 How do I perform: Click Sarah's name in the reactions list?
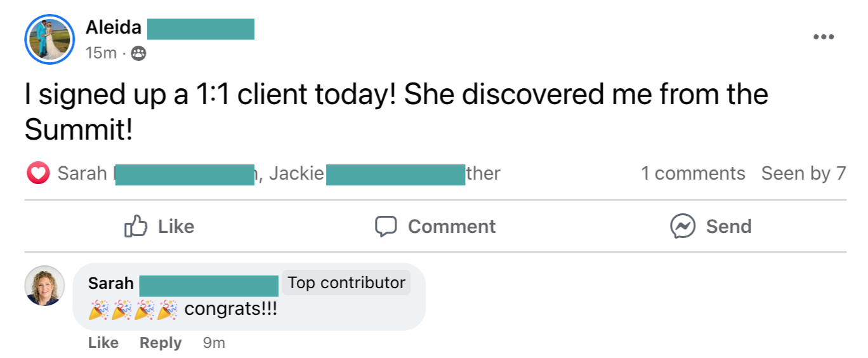[82, 173]
